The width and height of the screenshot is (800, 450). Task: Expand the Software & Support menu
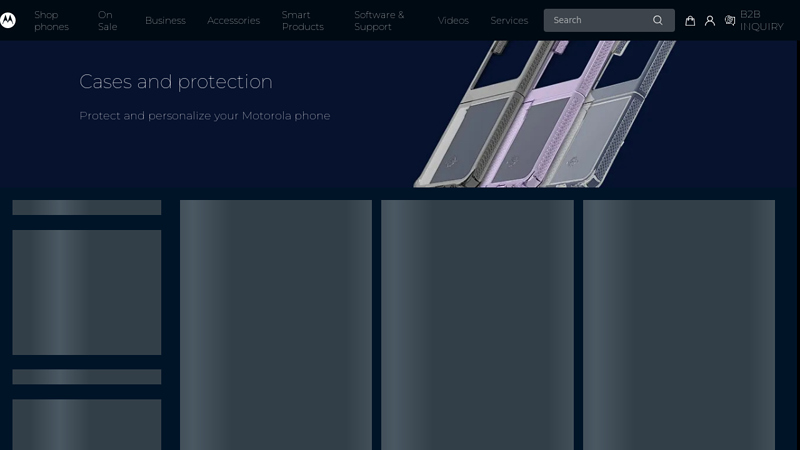point(379,20)
